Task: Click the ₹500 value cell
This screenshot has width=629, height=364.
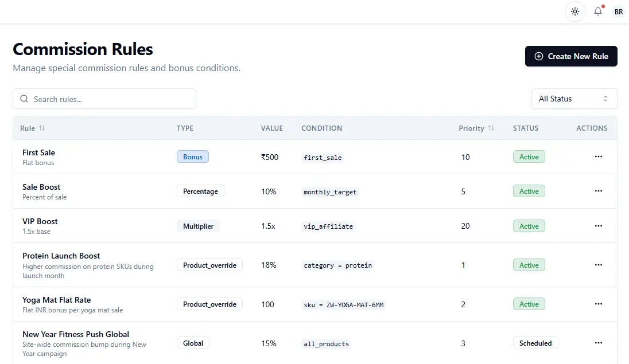Action: [270, 157]
